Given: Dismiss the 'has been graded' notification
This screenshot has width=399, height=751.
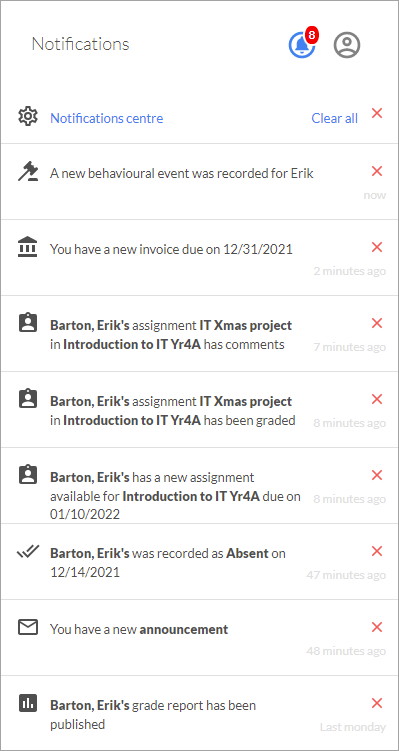Looking at the screenshot, I should click(377, 399).
